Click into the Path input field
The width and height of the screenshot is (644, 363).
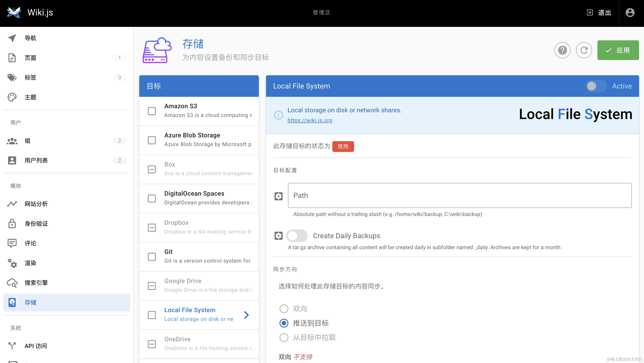point(459,195)
